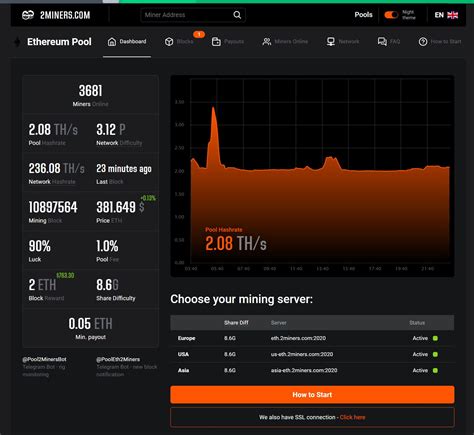Click the USA server row

pos(312,354)
